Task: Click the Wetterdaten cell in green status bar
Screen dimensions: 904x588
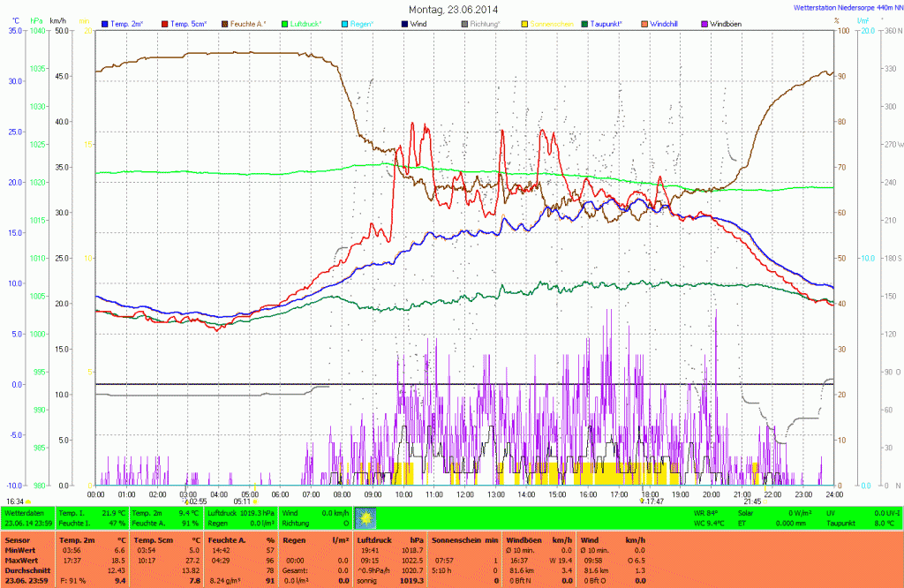Action: coord(26,517)
